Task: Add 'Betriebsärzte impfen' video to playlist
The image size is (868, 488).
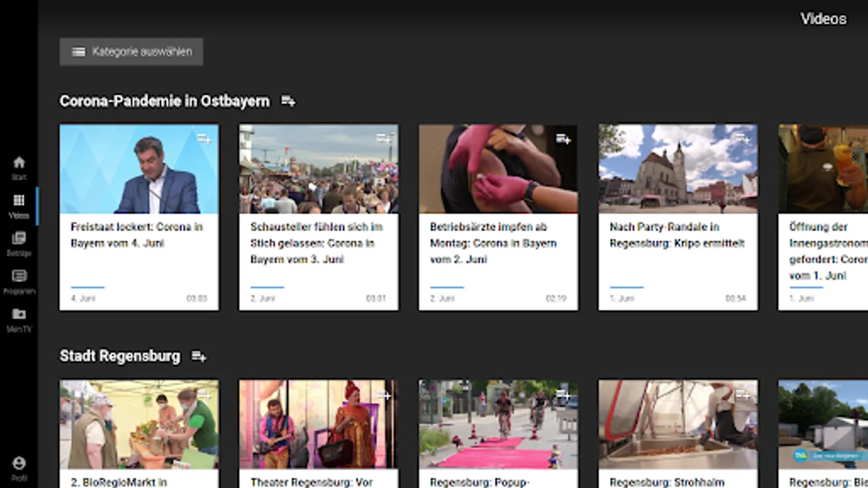Action: pyautogui.click(x=563, y=139)
